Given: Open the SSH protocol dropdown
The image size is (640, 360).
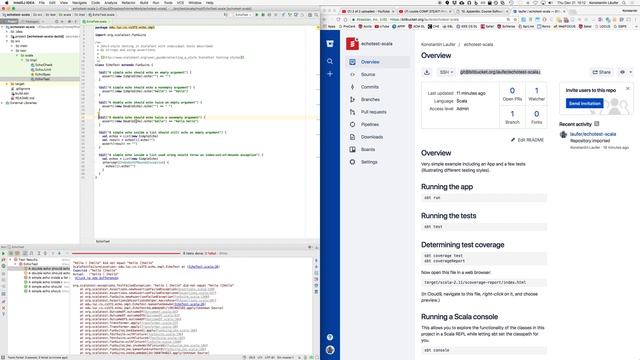Looking at the screenshot, I should coord(446,72).
